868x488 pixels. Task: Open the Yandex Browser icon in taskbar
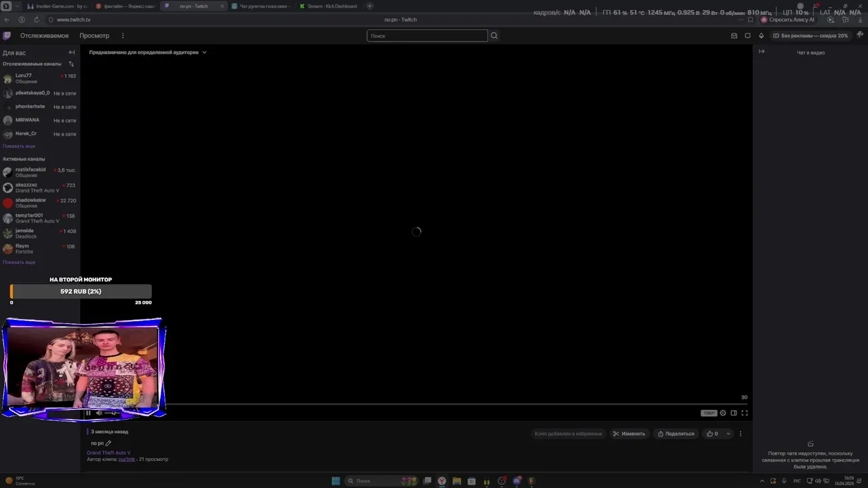[442, 481]
